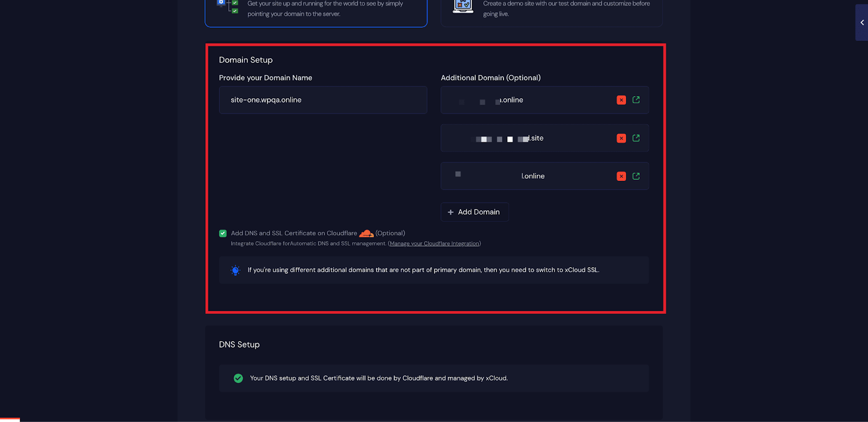The image size is (868, 422).
Task: Click the Add Domain button
Action: click(474, 212)
